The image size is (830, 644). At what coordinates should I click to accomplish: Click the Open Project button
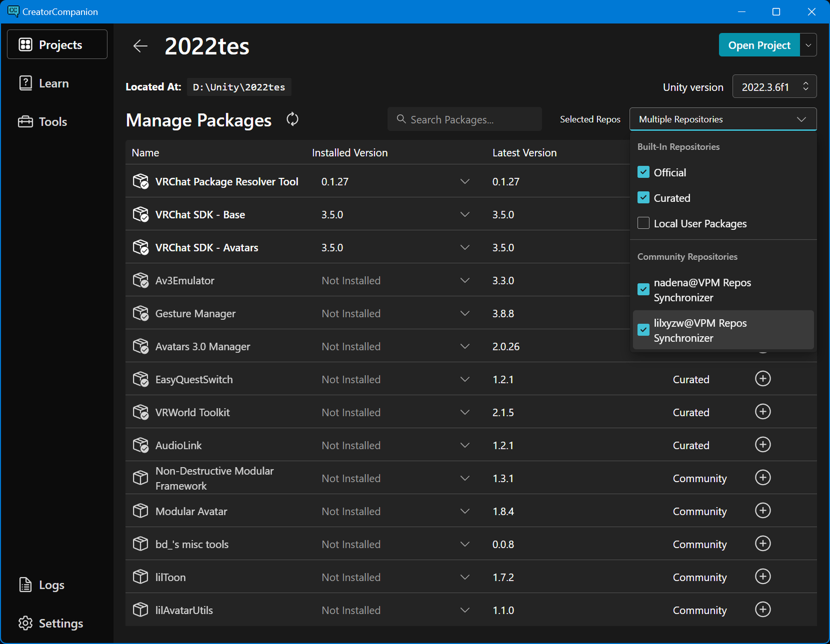[x=759, y=45]
